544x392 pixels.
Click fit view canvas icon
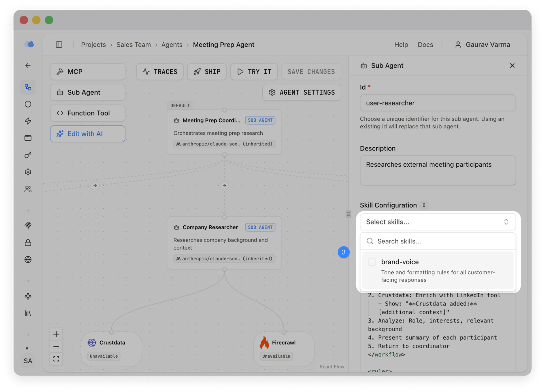tap(56, 359)
